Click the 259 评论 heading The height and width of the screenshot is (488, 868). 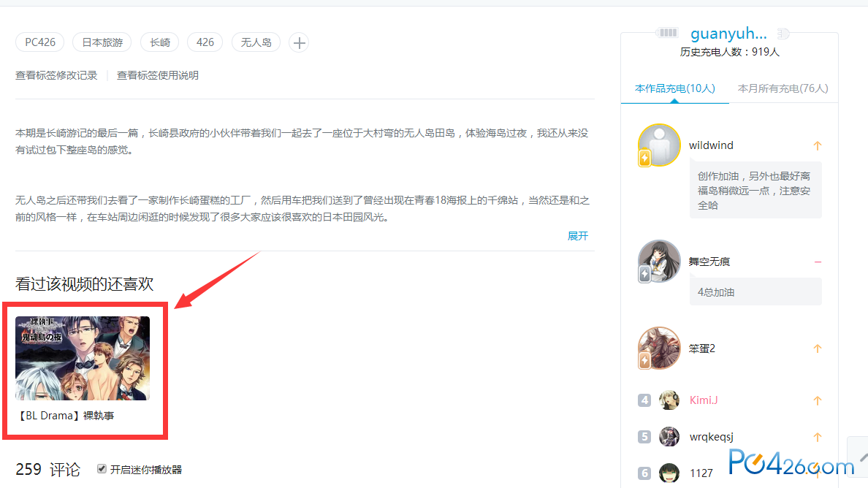click(47, 469)
